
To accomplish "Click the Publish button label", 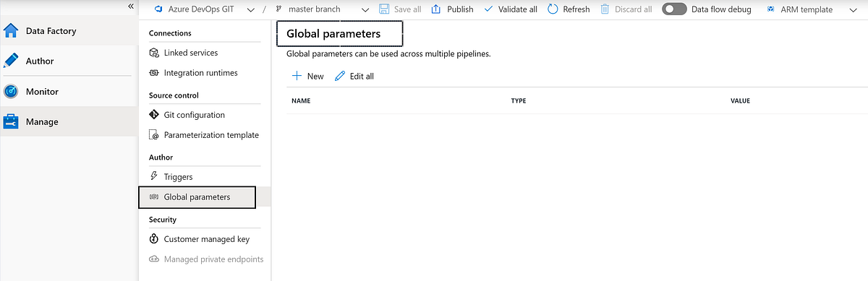I will [460, 9].
